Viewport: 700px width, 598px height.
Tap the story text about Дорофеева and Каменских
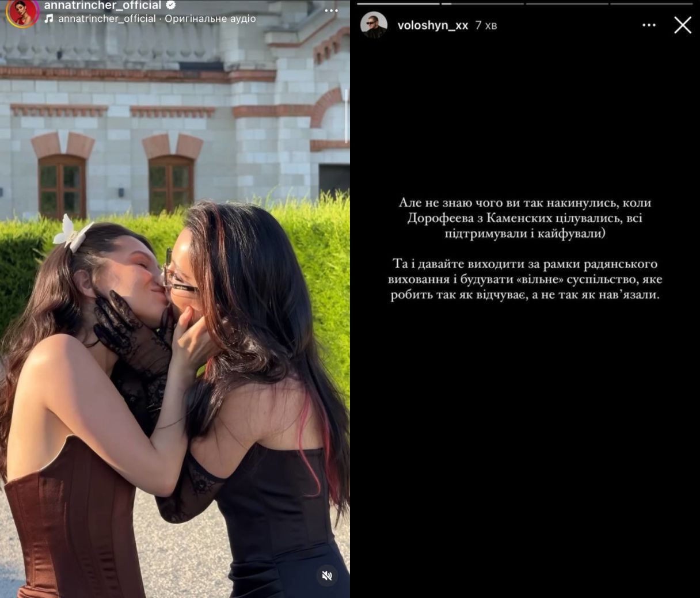coord(525,218)
